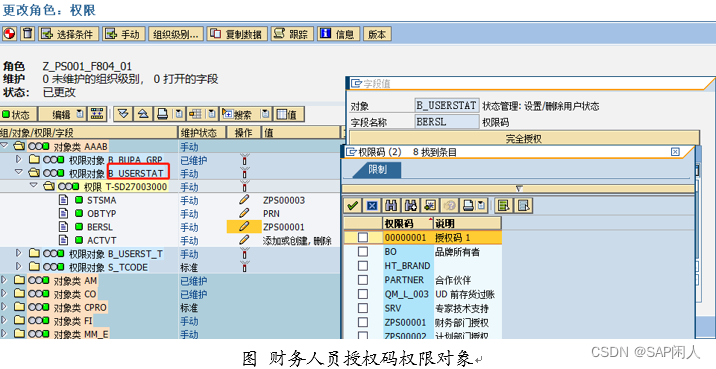The height and width of the screenshot is (369, 716).
Task: Expand 权限对象 S_TCODE node
Action: click(x=19, y=266)
